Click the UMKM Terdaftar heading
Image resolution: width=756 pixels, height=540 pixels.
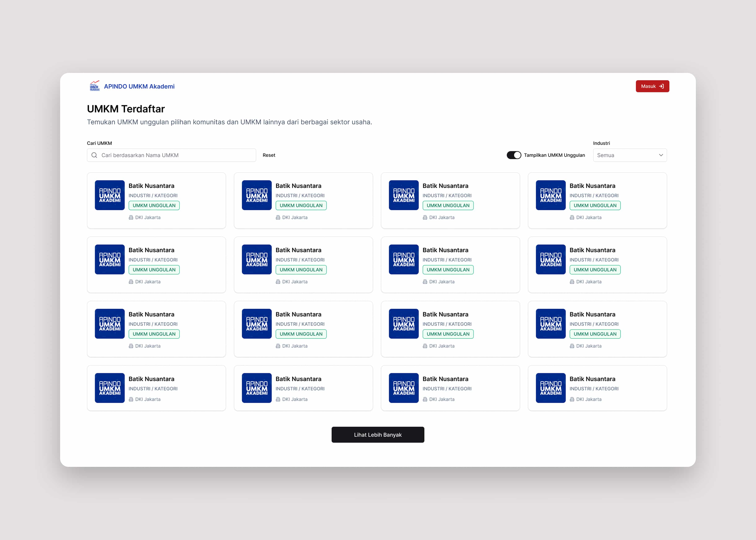tap(126, 109)
